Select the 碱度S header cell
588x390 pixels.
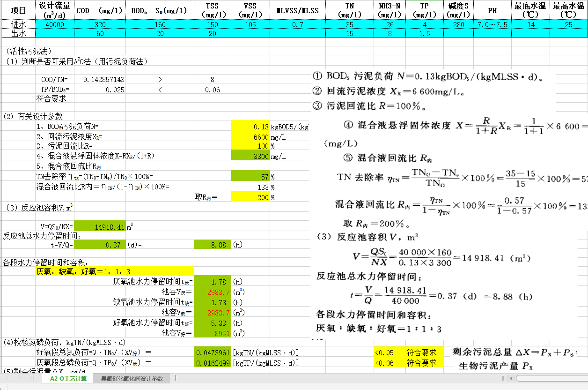(458, 10)
